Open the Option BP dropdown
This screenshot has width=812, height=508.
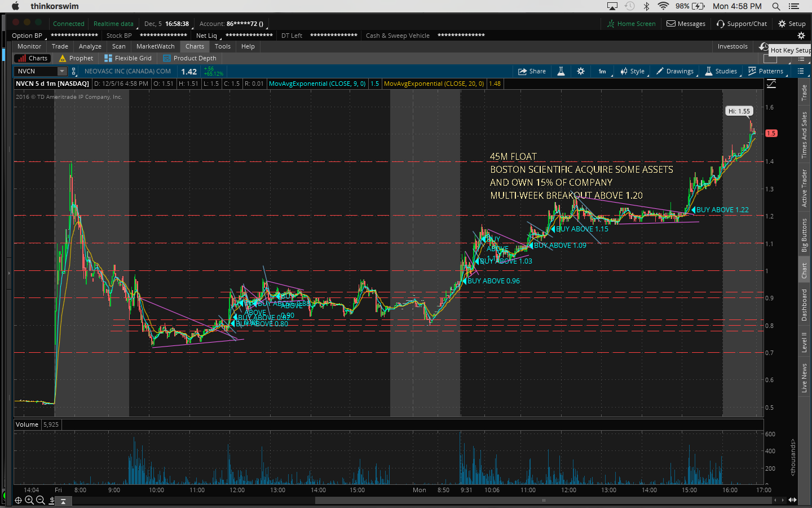click(28, 36)
